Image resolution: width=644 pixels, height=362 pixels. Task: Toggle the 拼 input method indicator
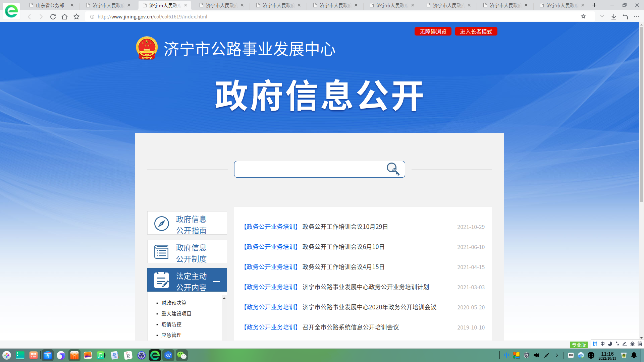tap(595, 344)
